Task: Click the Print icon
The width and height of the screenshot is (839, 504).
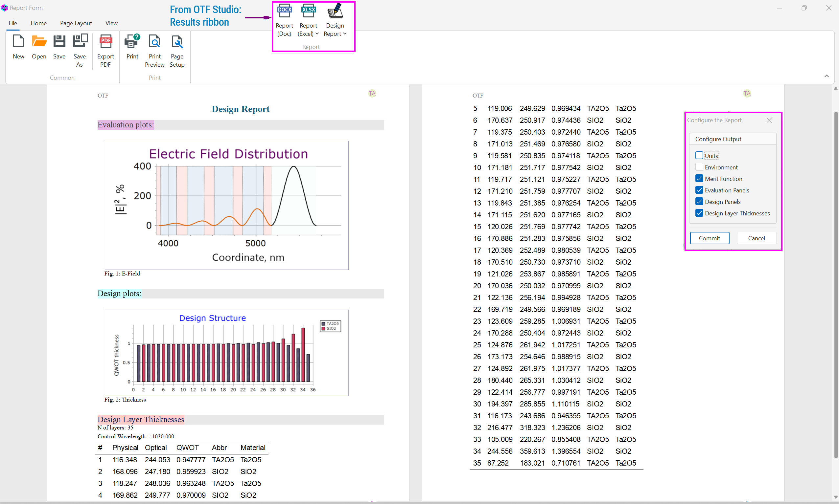Action: (132, 42)
